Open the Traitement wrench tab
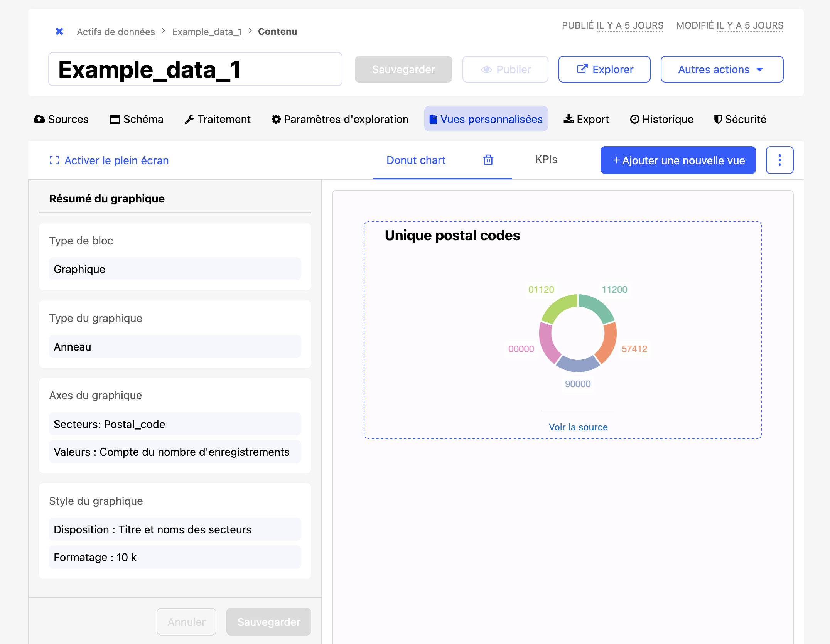This screenshot has height=644, width=830. 218,119
